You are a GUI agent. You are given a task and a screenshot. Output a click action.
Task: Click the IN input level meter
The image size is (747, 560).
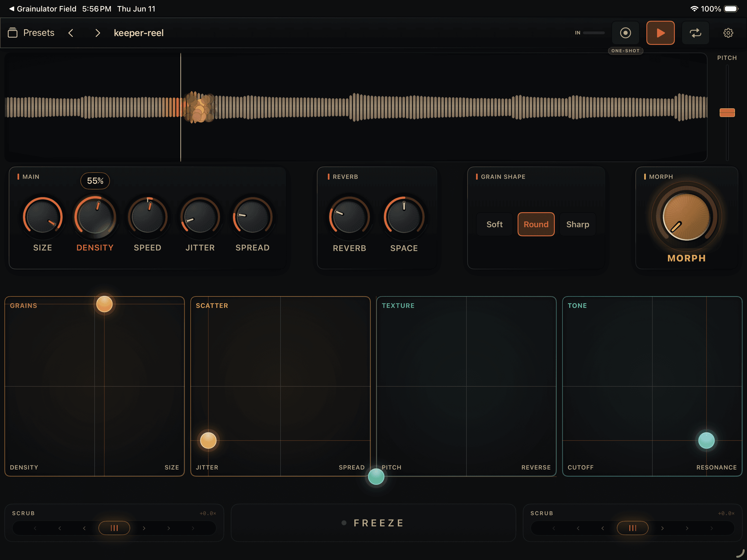coord(593,33)
